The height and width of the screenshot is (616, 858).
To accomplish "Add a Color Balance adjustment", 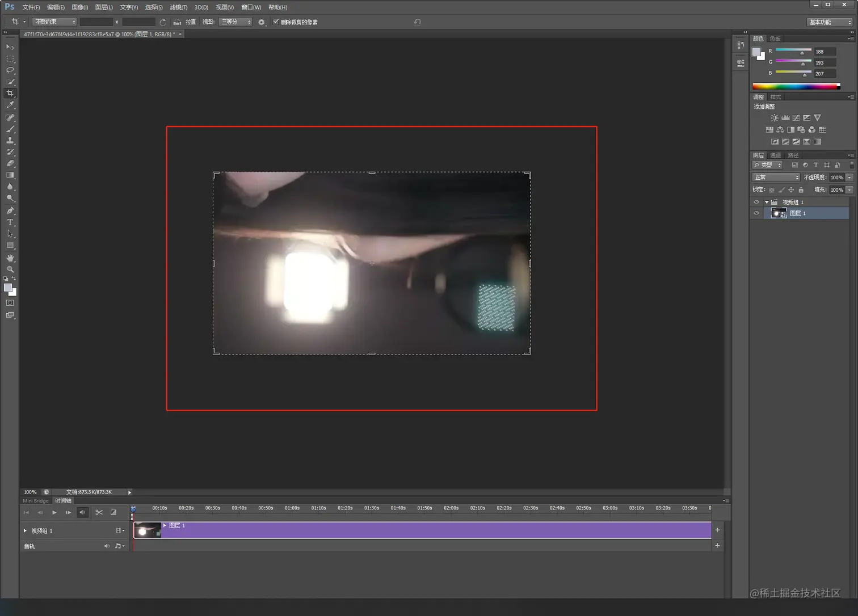I will tap(780, 130).
